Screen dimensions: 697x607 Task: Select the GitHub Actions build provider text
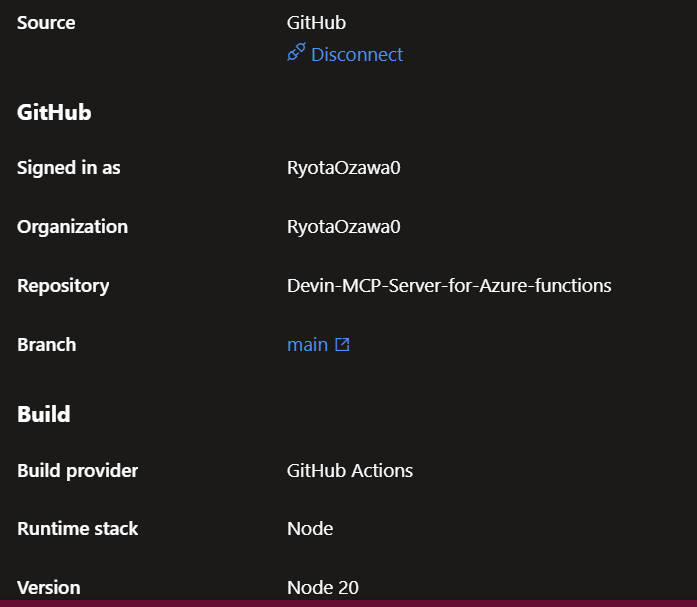click(x=350, y=471)
